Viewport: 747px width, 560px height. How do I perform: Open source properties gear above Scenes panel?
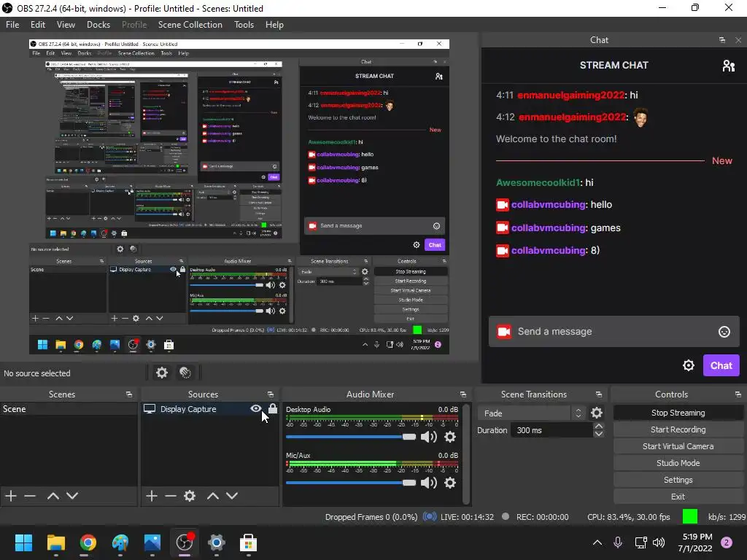tap(162, 373)
